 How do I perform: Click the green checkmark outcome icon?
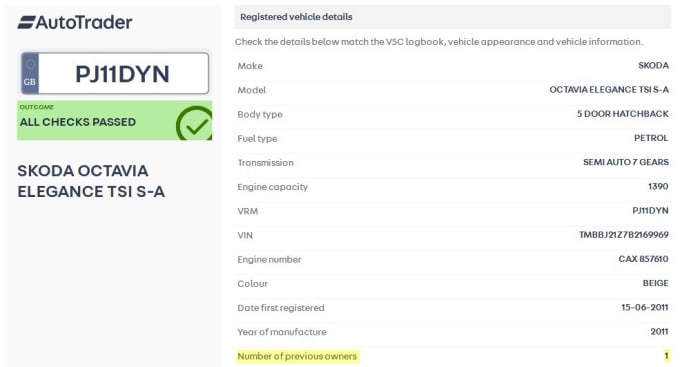tap(194, 124)
